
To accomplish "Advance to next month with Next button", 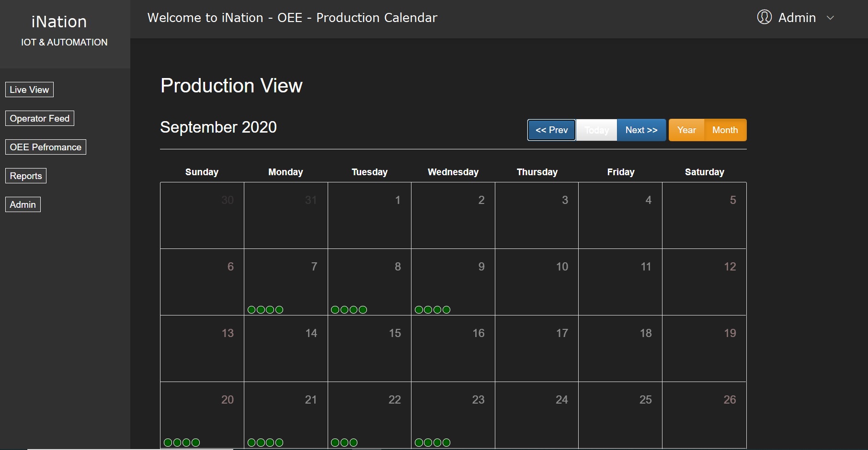I will 641,130.
